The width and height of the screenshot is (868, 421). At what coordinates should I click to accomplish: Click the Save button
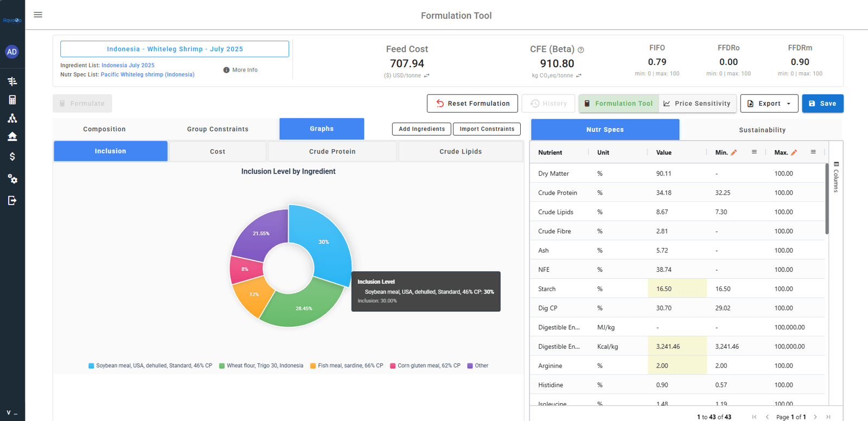pos(822,104)
